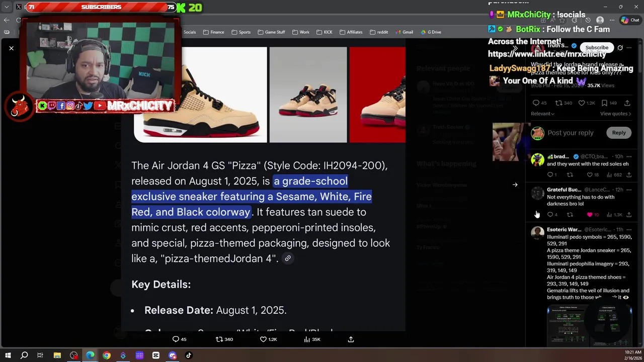644x362 pixels.
Task: Share brad's comment
Action: pos(629,175)
